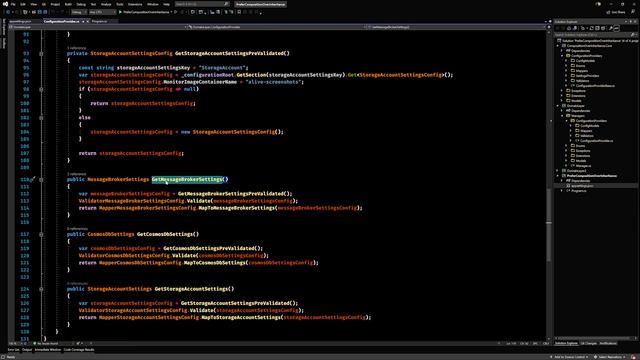This screenshot has width=640, height=360.
Task: Click Select Repository in status bar
Action: (610, 357)
